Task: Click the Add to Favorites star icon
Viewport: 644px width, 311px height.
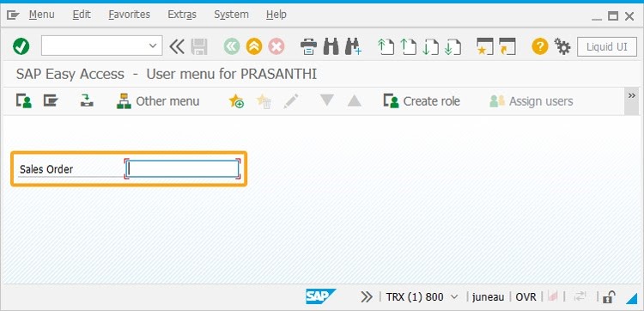Action: pos(236,101)
